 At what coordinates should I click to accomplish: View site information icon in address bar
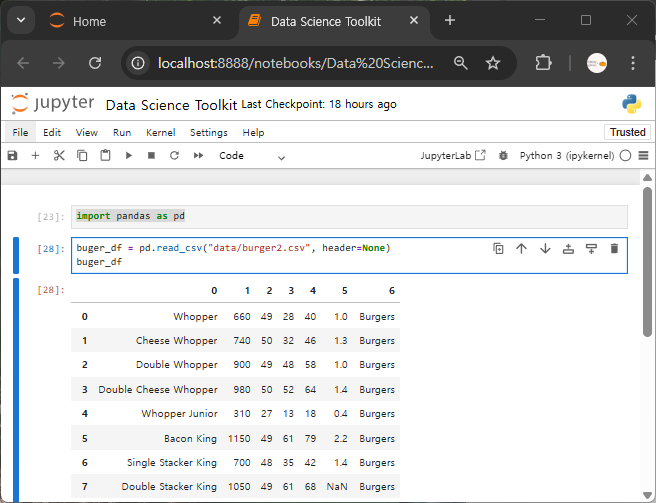138,63
